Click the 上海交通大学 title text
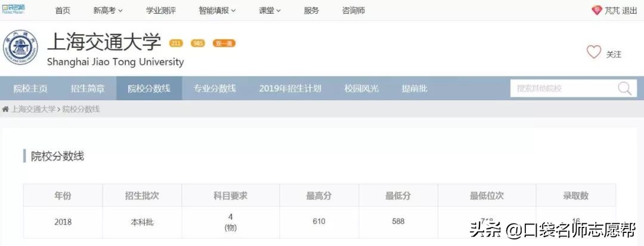The height and width of the screenshot is (246, 644). 104,42
